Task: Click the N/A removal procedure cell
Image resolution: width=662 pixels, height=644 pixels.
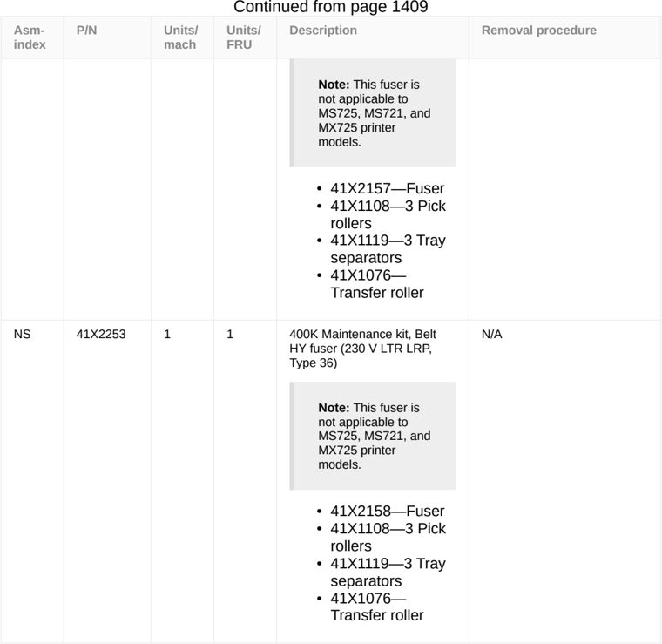Action: pos(492,334)
